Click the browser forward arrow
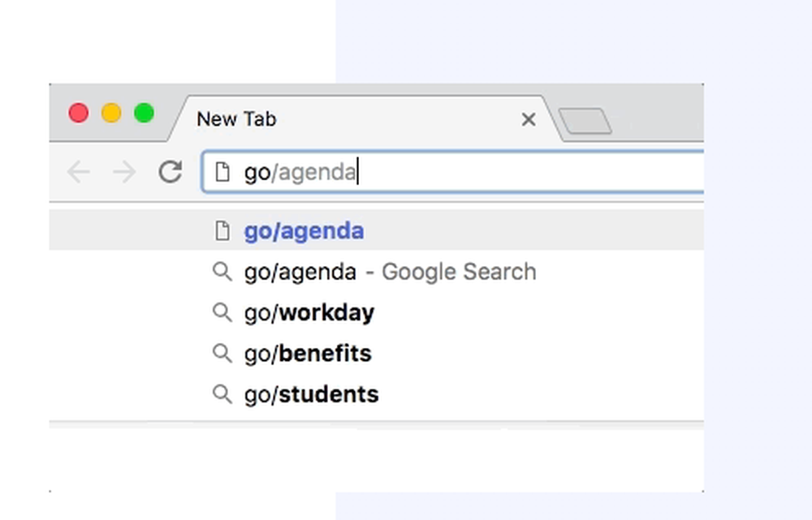This screenshot has width=812, height=520. coord(124,172)
